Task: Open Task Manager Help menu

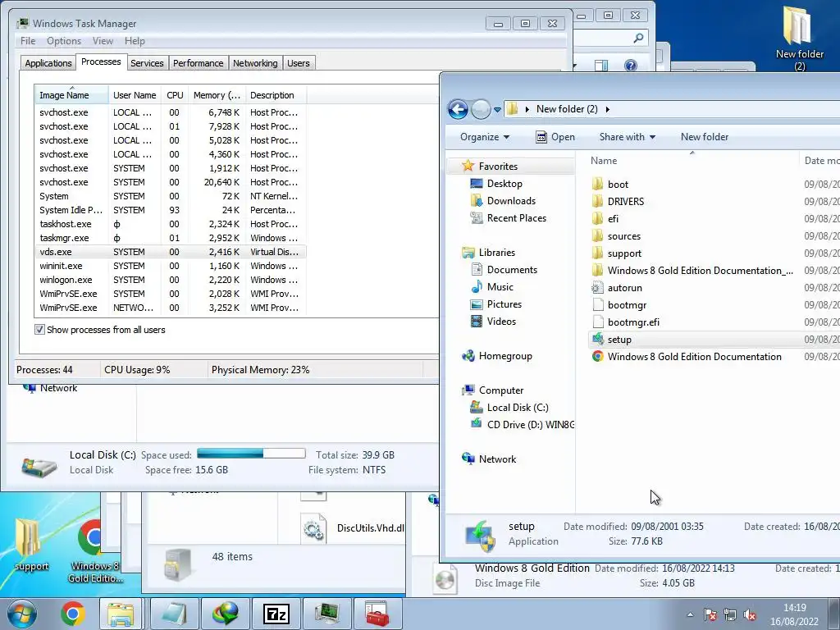Action: pos(135,41)
